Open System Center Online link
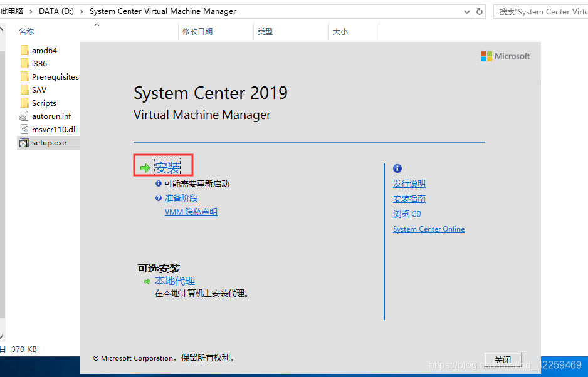Viewport: 588px width, 377px height. (429, 229)
